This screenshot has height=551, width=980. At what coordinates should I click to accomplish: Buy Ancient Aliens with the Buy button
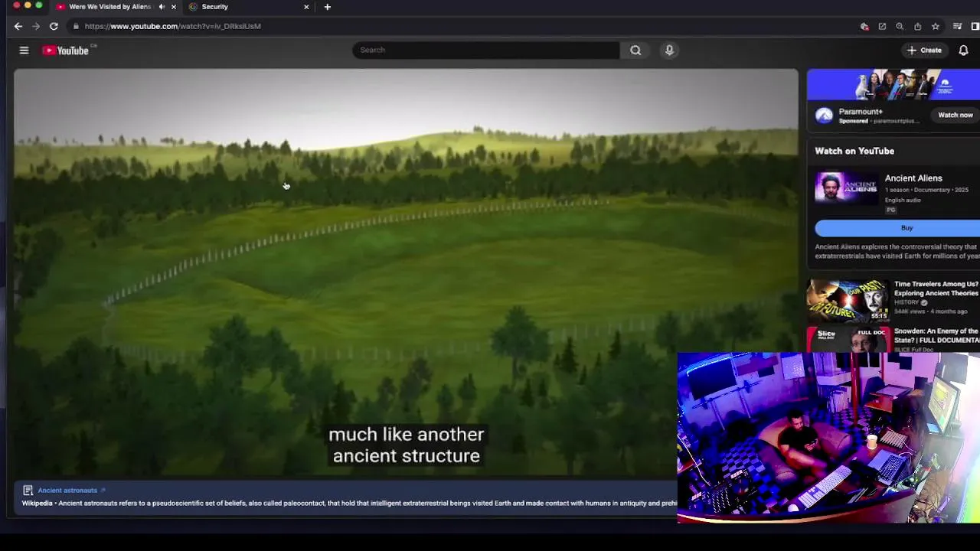[897, 228]
